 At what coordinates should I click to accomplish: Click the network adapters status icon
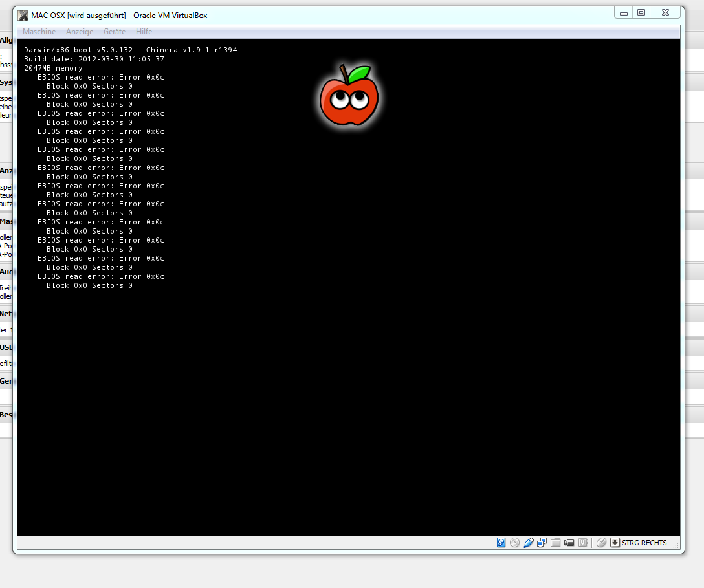point(542,543)
